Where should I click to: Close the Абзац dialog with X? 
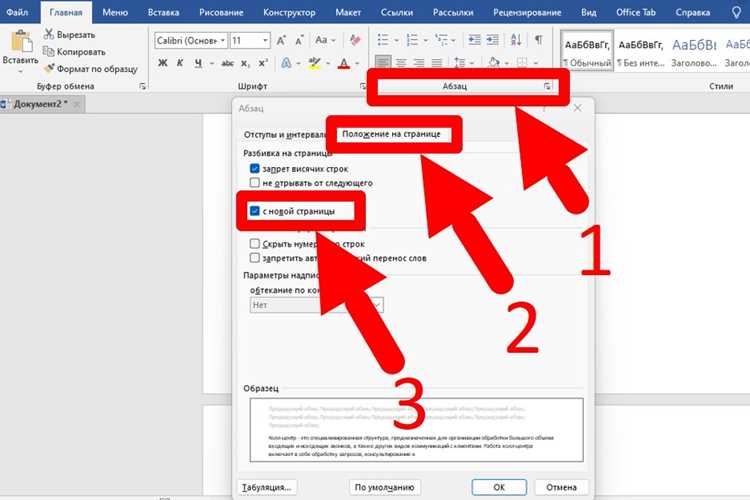click(577, 108)
